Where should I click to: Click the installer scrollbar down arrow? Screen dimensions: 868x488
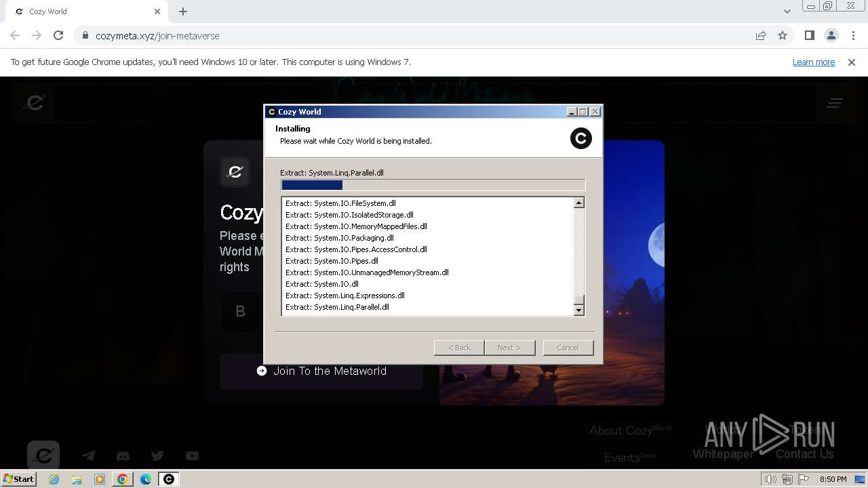pos(579,310)
